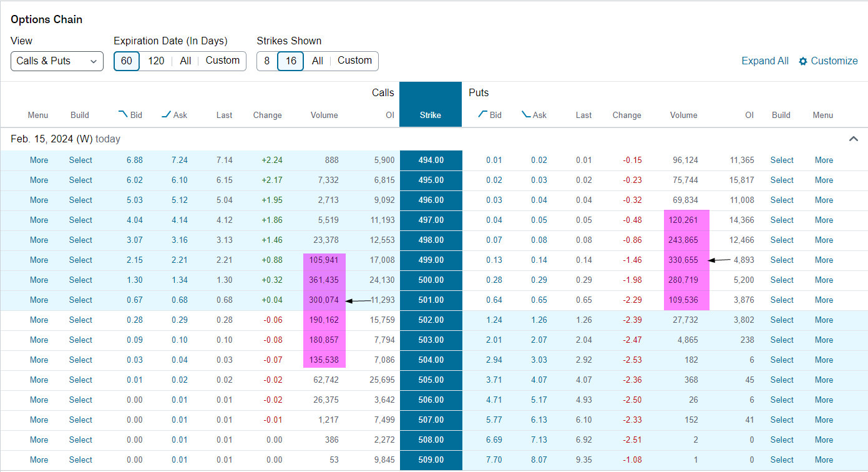Viewport: 868px width, 472px height.
Task: Click the Puts Bid column header
Action: point(490,115)
